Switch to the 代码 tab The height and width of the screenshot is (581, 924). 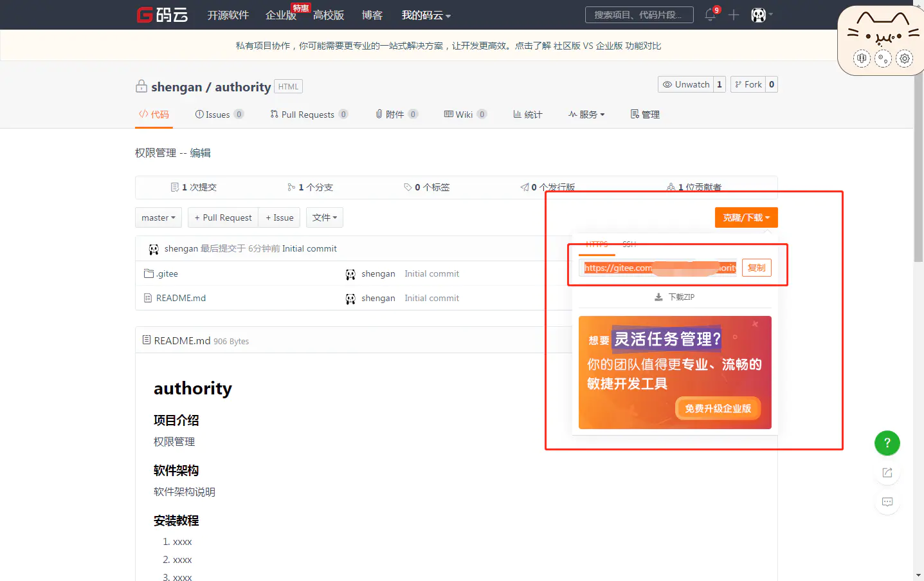coord(154,114)
